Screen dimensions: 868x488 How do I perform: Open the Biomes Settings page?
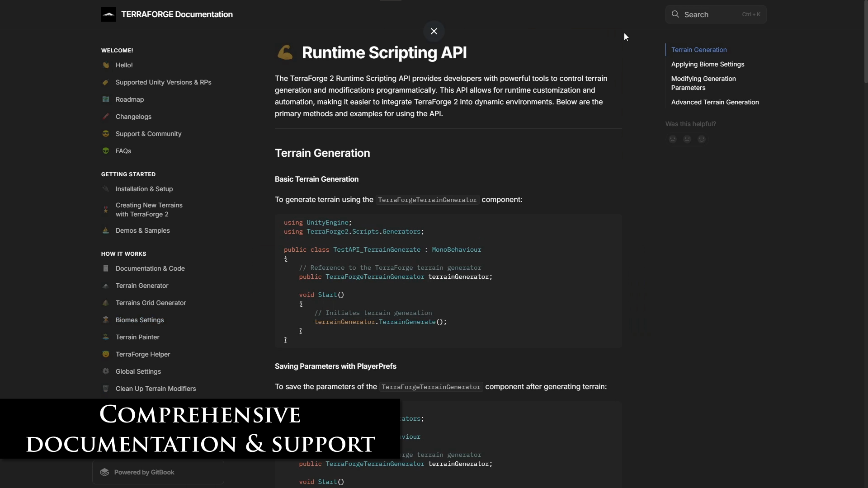click(139, 320)
